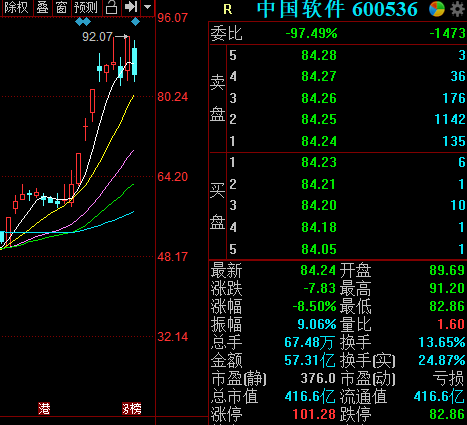
Task: Click the red 榜 tag on chart bottom
Action: point(132,408)
